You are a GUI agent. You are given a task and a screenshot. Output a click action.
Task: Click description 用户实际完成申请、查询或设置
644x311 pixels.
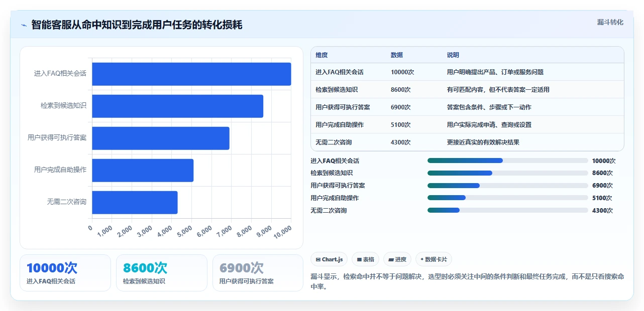coord(489,125)
